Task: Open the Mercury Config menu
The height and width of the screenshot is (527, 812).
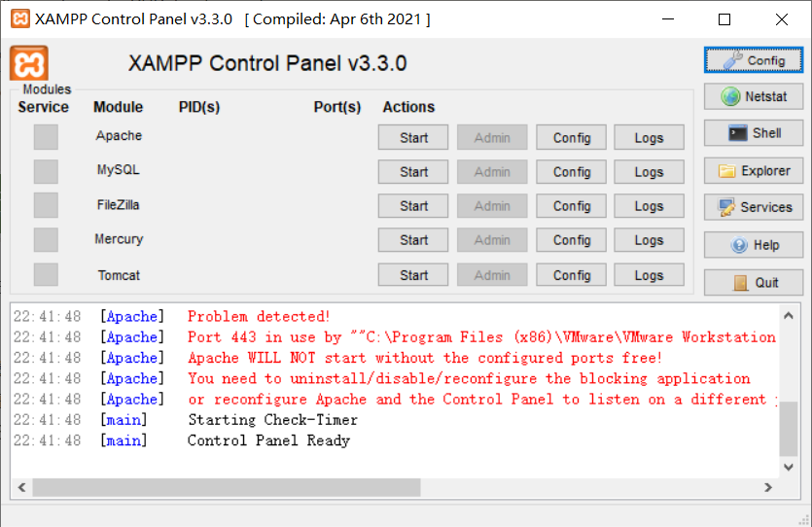Action: [x=571, y=240]
